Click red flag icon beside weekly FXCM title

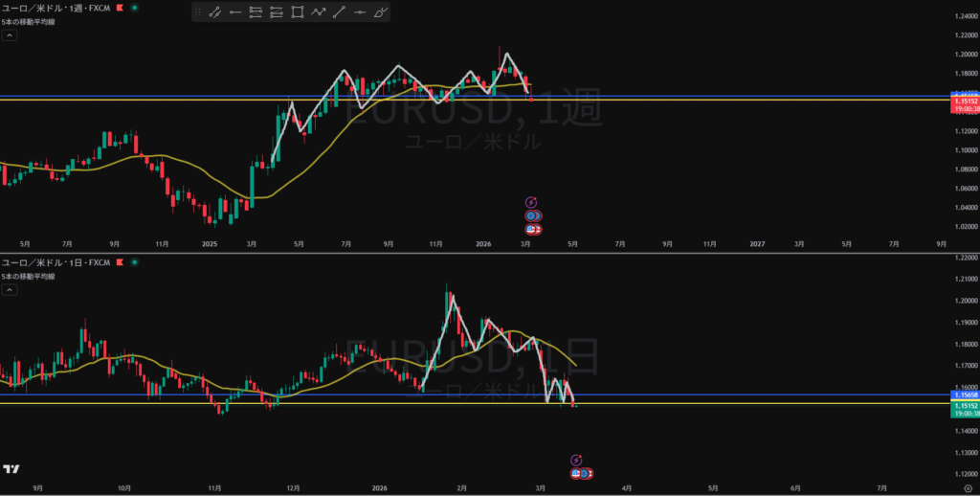119,8
